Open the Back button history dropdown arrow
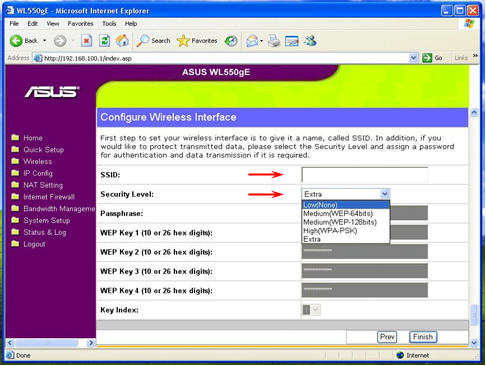Screen dimensions: 486x366 [x=44, y=41]
